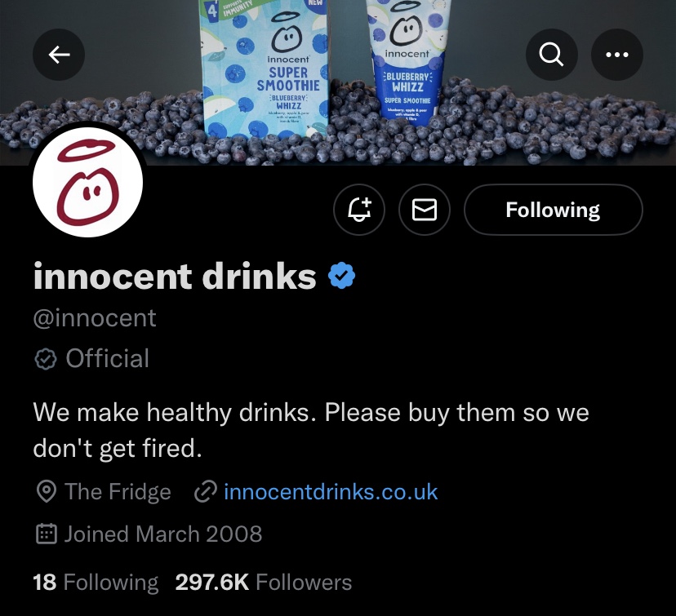Screen dimensions: 676x616
Task: View the 18 Following list
Action: 96,583
